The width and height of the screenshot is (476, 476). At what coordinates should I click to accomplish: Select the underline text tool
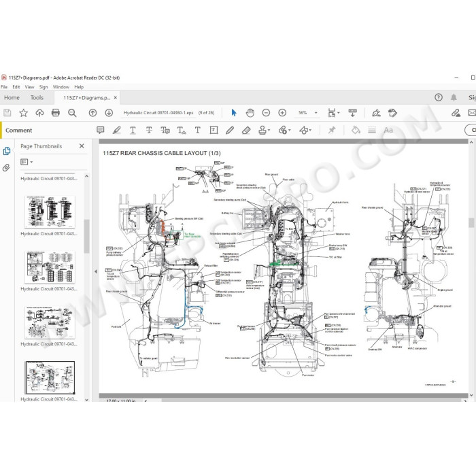click(133, 131)
